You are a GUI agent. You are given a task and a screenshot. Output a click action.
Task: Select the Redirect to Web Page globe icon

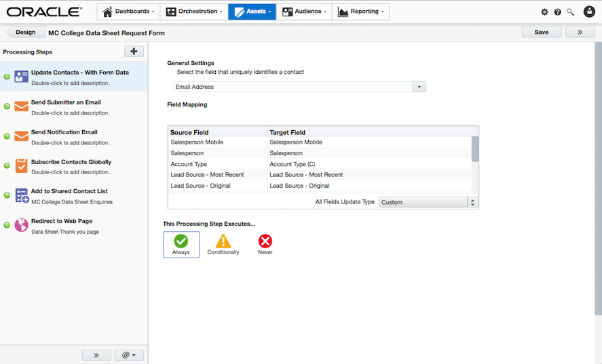(x=21, y=225)
